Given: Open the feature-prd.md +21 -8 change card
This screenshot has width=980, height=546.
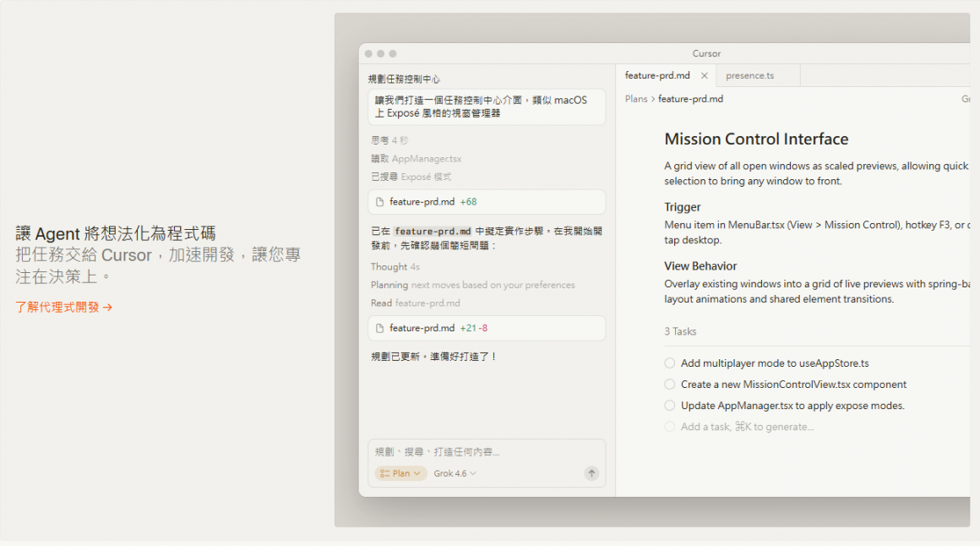Looking at the screenshot, I should 487,328.
